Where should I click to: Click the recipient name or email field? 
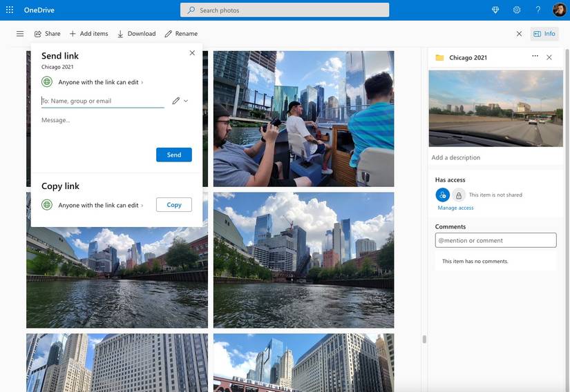click(103, 101)
